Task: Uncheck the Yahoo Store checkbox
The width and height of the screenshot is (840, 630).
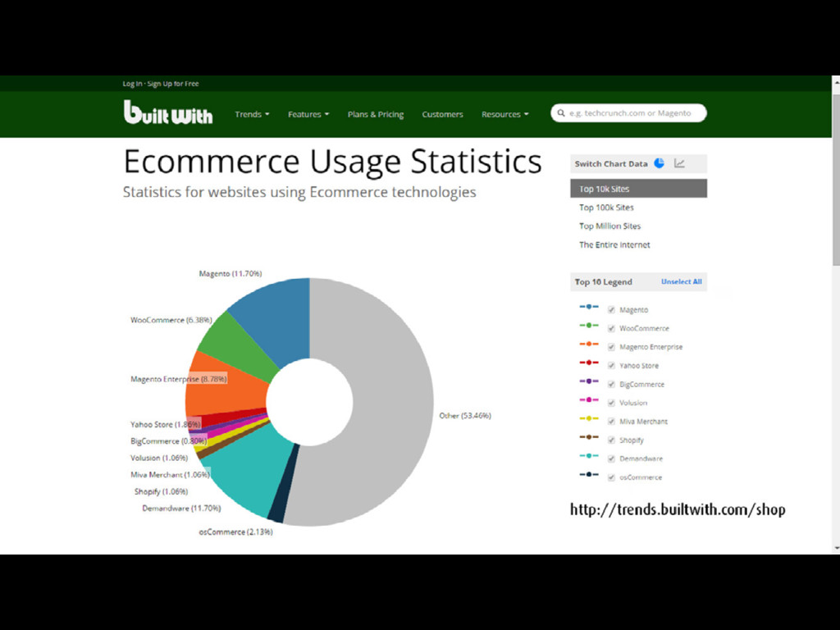Action: (x=611, y=366)
